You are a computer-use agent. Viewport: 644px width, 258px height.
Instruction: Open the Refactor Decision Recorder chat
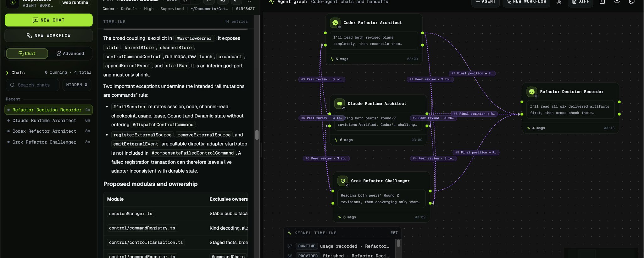pyautogui.click(x=49, y=110)
